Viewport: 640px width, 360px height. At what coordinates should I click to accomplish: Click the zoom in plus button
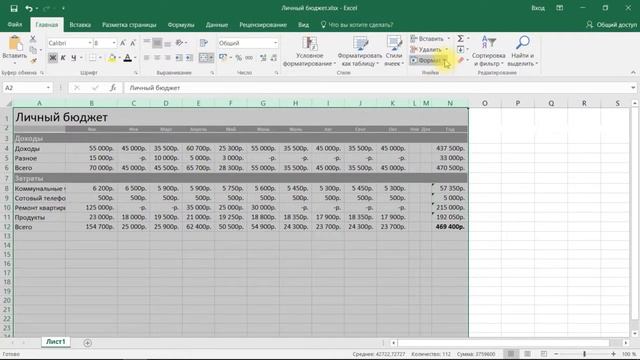pyautogui.click(x=613, y=354)
